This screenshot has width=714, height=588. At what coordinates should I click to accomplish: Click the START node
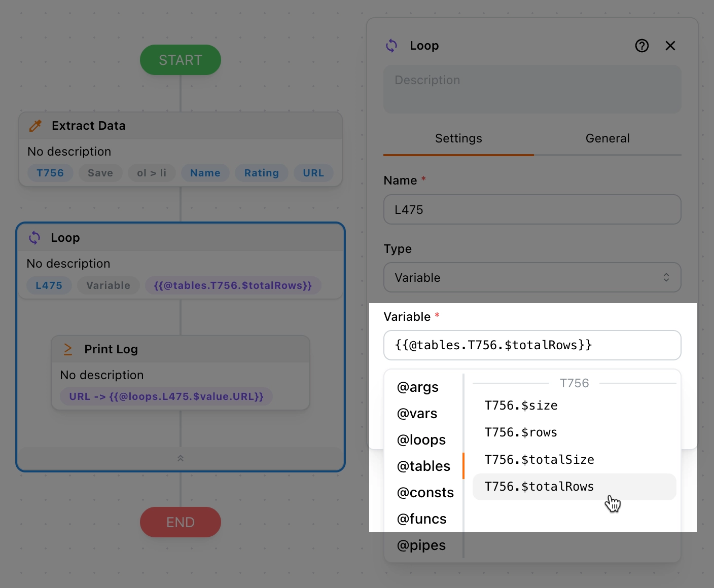(x=181, y=60)
